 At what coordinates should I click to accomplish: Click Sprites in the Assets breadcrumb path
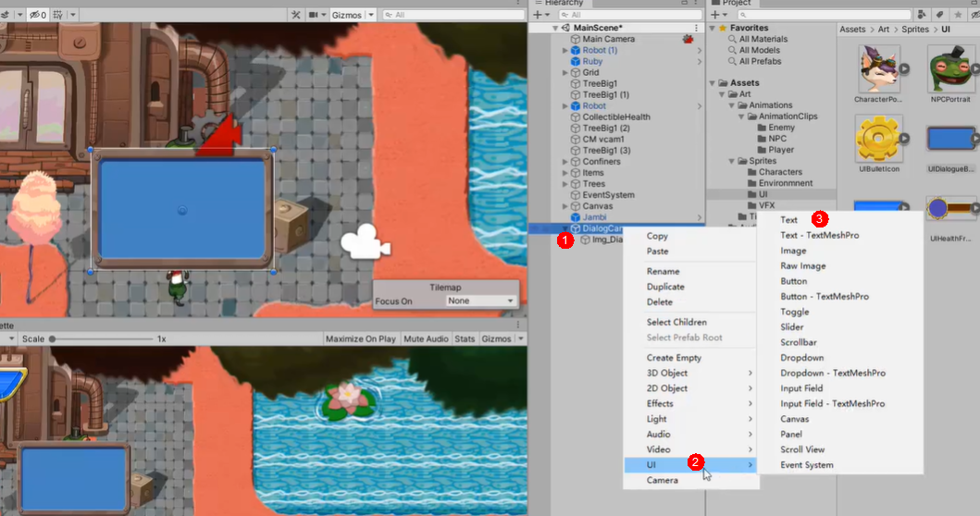coord(915,30)
